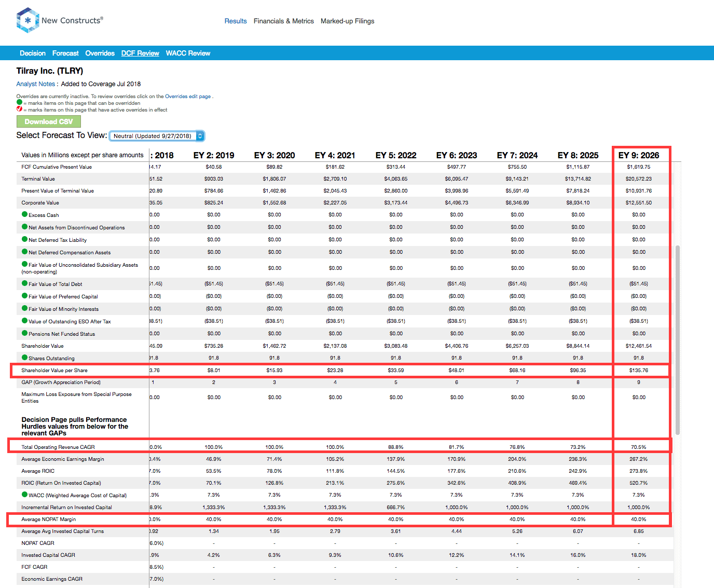Click green override dot beside Excess Cash

[x=24, y=214]
